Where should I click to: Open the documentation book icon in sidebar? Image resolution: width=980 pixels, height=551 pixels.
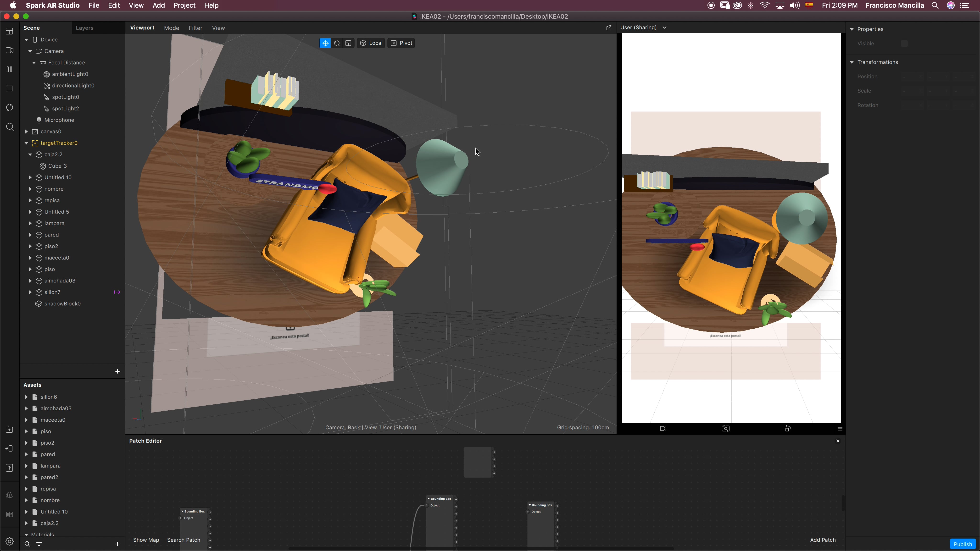10,514
